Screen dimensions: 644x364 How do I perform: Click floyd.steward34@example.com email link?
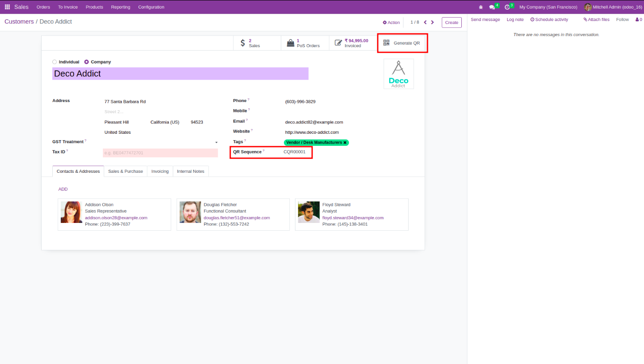point(353,218)
